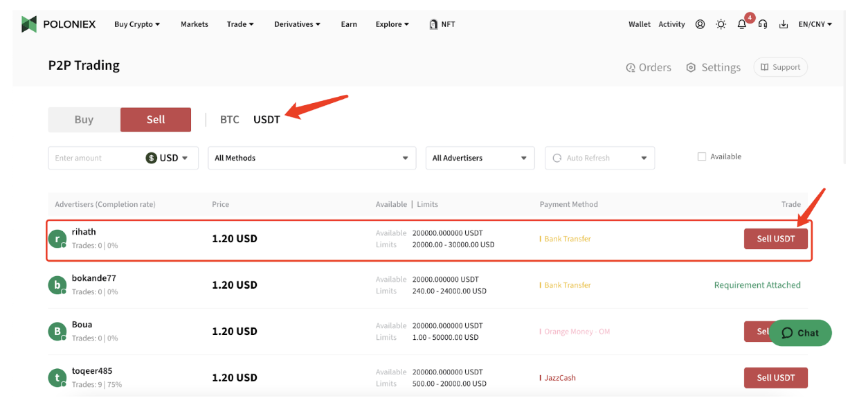This screenshot has width=868, height=407.
Task: Click Sell USDT for rihath
Action: pyautogui.click(x=776, y=239)
